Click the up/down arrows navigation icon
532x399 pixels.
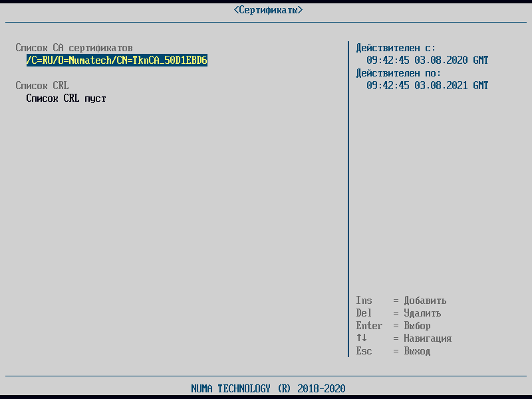362,338
